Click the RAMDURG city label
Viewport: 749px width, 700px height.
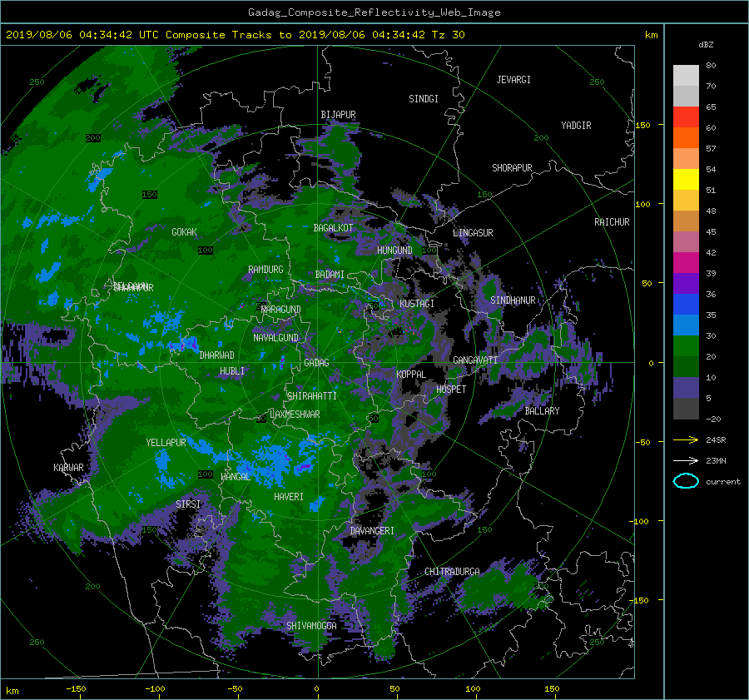coord(265,270)
